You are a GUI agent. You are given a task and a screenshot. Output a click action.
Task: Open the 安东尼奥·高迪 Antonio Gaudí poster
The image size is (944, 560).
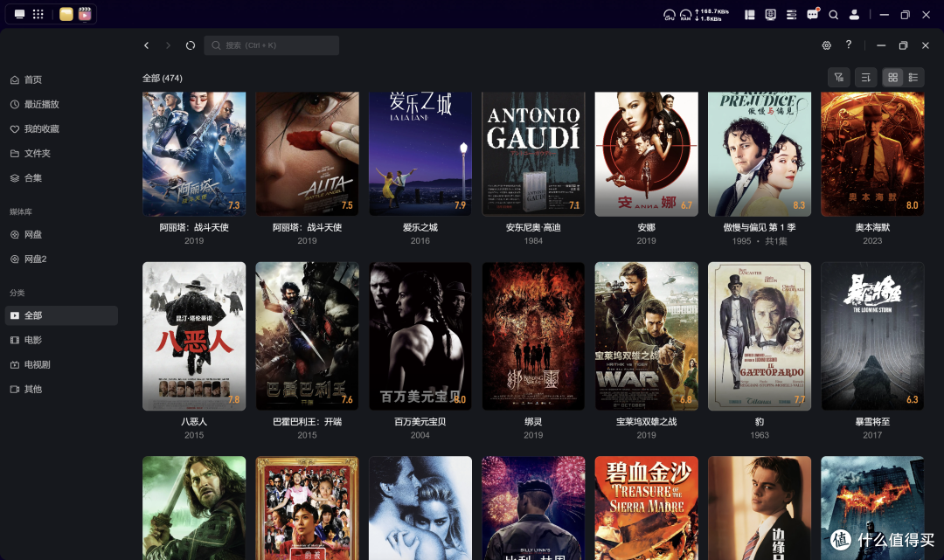(x=533, y=154)
